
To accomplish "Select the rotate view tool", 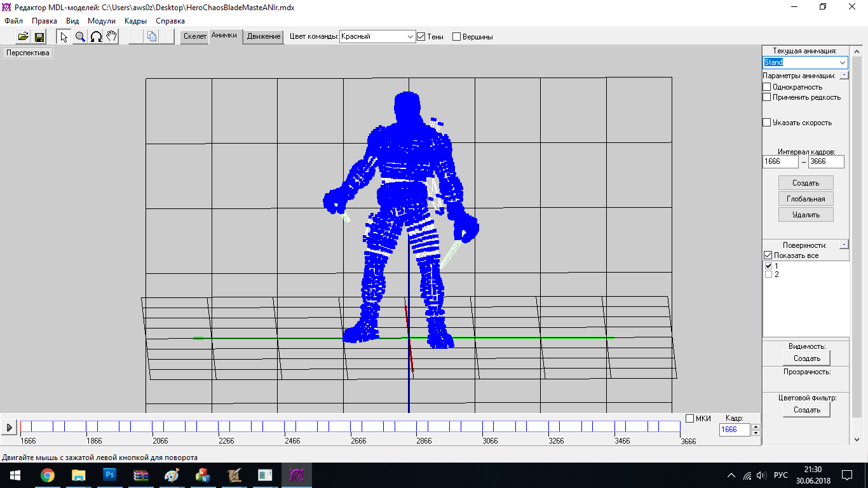I will [96, 37].
